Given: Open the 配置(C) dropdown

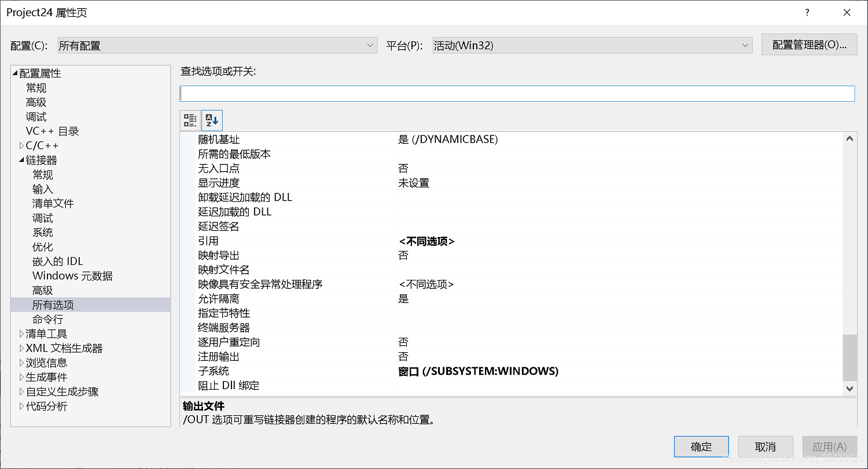Looking at the screenshot, I should tap(218, 46).
